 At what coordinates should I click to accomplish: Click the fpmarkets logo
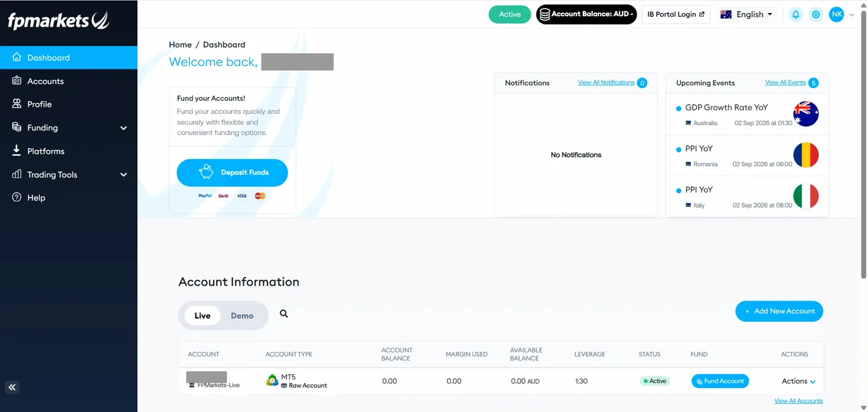[58, 20]
